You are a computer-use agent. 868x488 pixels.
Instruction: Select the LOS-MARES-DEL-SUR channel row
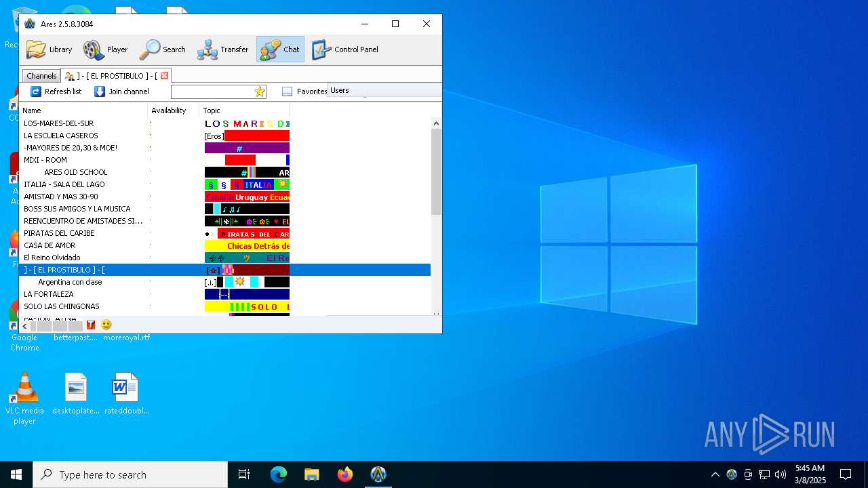(225, 123)
